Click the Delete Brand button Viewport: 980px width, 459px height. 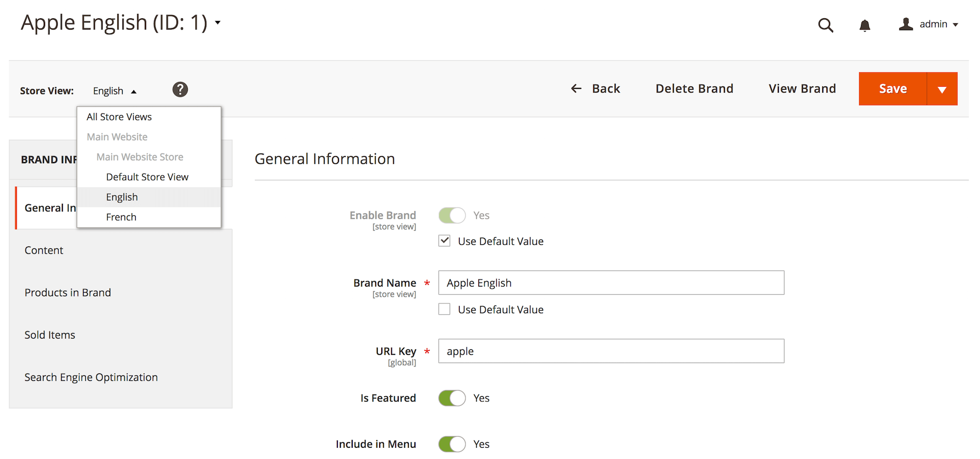click(694, 88)
